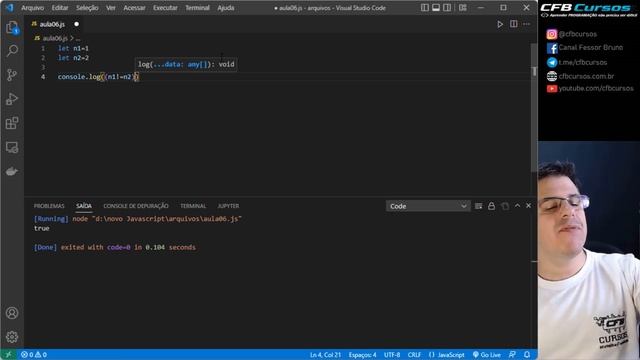Open notifications bell icon
Image resolution: width=640 pixels, height=360 pixels.
527,355
